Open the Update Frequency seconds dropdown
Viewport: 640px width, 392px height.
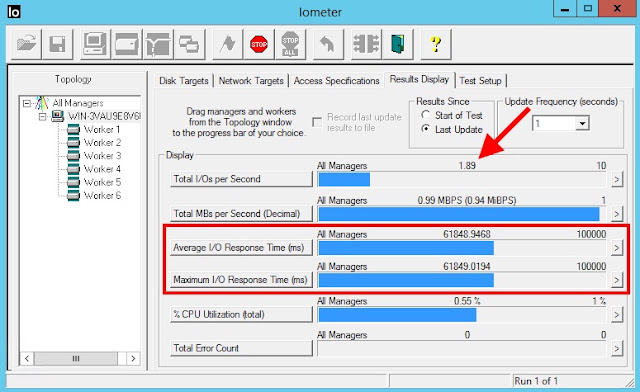pos(582,123)
